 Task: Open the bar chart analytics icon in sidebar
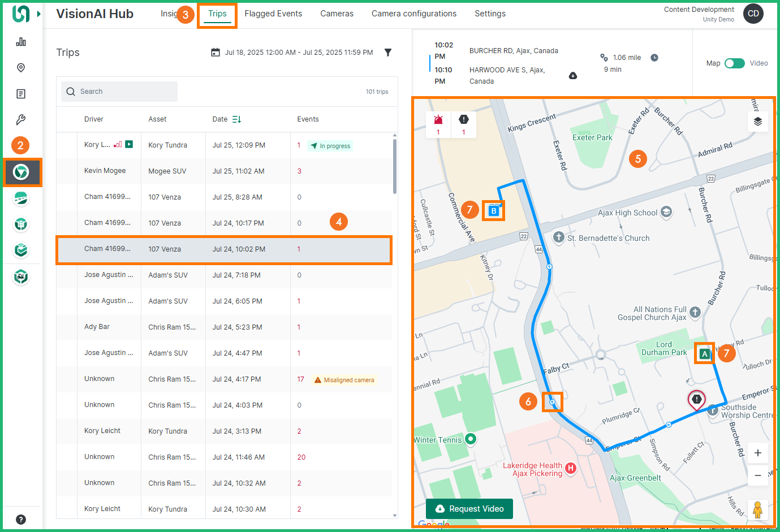click(21, 41)
